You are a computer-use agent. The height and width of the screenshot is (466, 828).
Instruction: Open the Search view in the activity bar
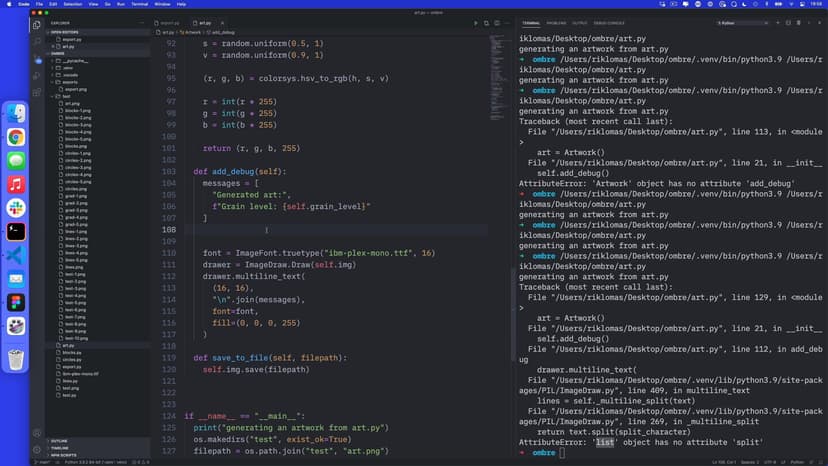[x=37, y=42]
